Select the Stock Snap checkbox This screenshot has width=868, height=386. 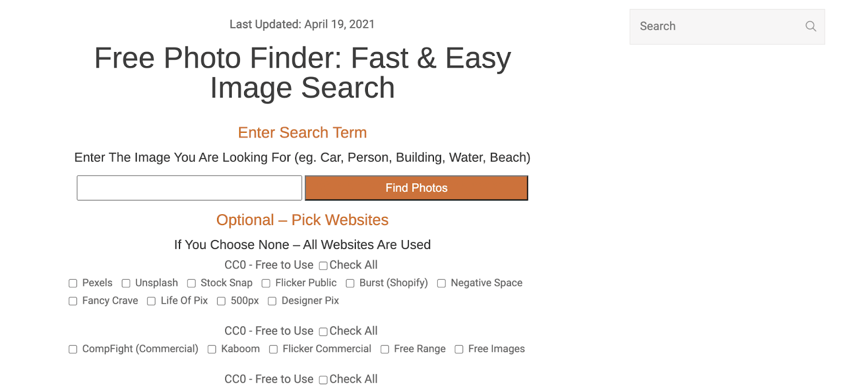[x=192, y=284]
